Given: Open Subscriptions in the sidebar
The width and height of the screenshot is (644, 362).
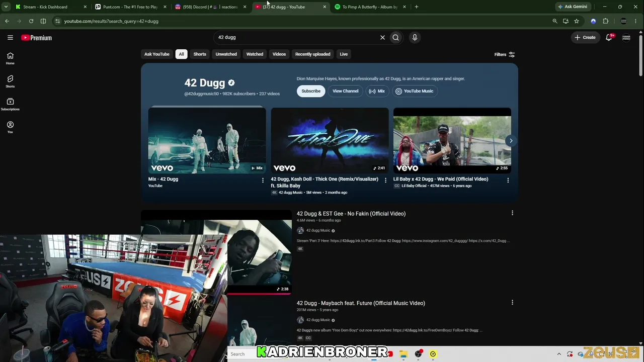Looking at the screenshot, I should (x=10, y=104).
